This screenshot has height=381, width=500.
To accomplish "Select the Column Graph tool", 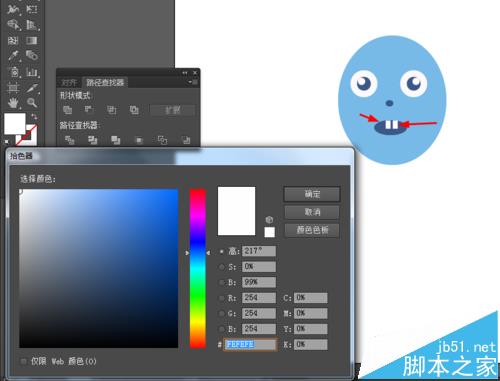I will [32, 72].
